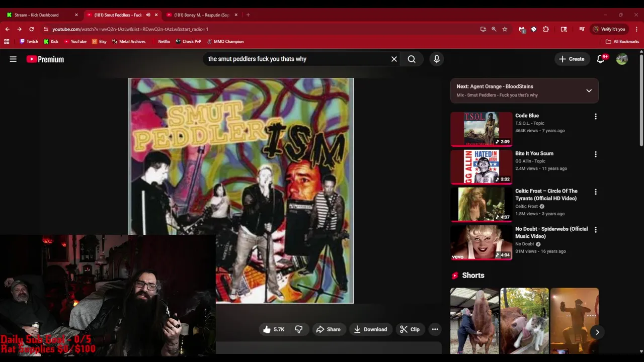Close the Boney M. Rasputin tab

[236, 15]
